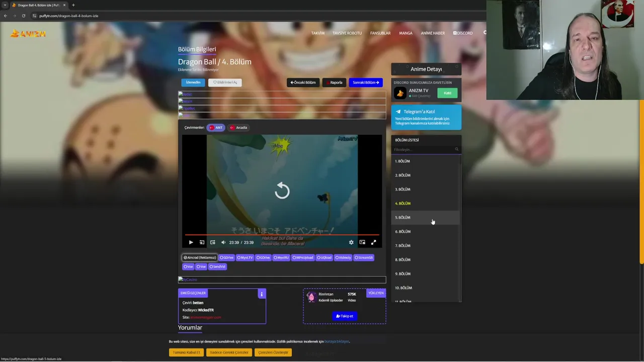Click the Anime Detayı button
The height and width of the screenshot is (362, 644).
click(x=426, y=69)
